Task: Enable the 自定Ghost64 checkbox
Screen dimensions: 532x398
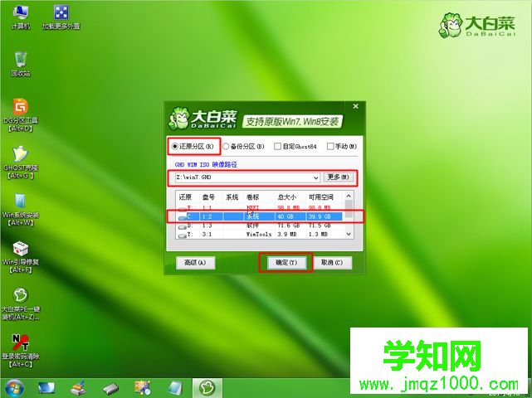Action: click(277, 147)
